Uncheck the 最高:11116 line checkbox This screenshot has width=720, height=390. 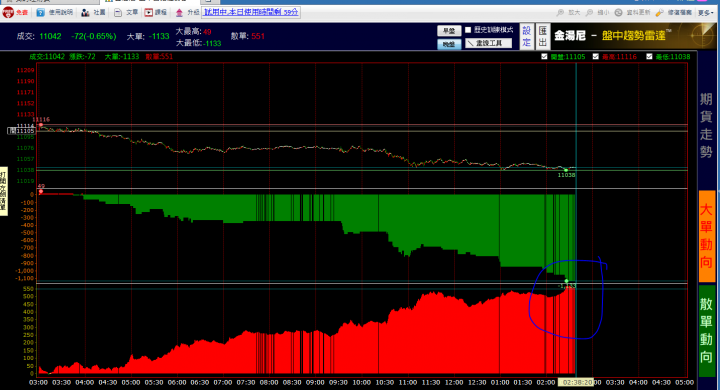(596, 57)
